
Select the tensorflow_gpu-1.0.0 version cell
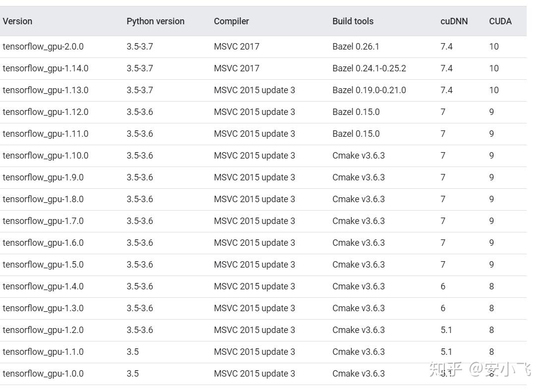[x=43, y=374]
